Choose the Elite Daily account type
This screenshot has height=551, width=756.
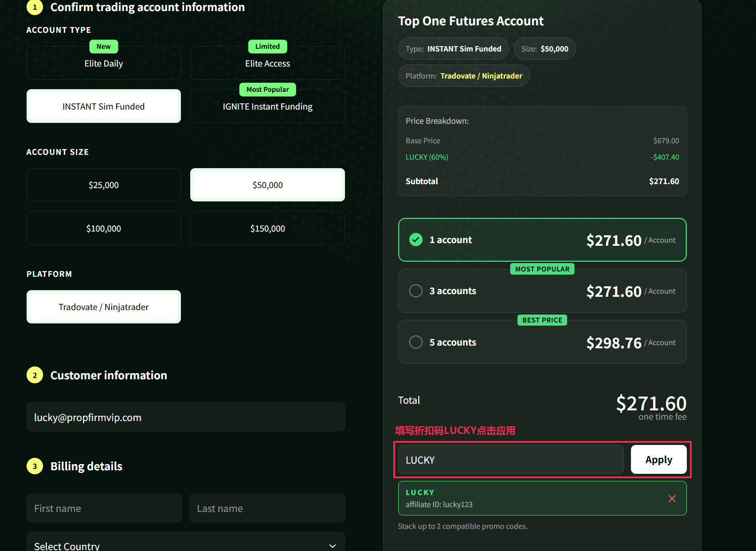coord(104,63)
